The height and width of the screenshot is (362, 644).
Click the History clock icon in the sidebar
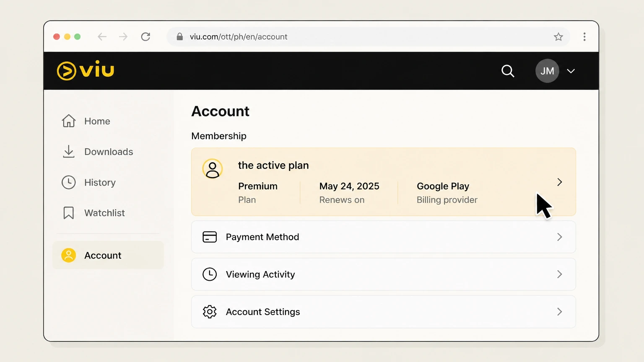(69, 182)
